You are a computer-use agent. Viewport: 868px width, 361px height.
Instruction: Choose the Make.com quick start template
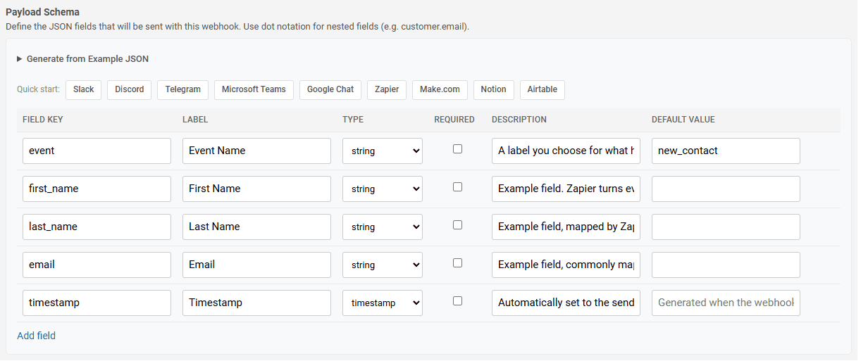[x=440, y=89]
